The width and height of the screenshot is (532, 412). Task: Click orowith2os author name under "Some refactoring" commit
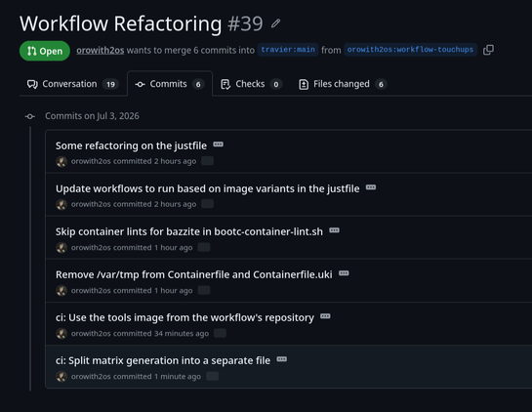[91, 161]
